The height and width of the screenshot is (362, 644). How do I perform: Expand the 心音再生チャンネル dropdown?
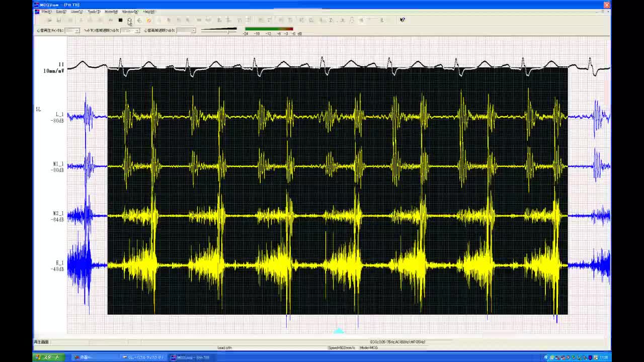tap(76, 31)
